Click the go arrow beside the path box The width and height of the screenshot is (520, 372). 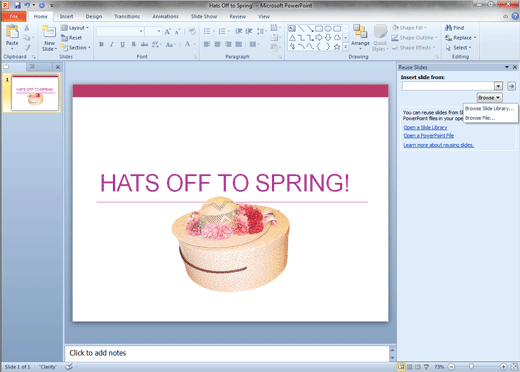pyautogui.click(x=511, y=86)
